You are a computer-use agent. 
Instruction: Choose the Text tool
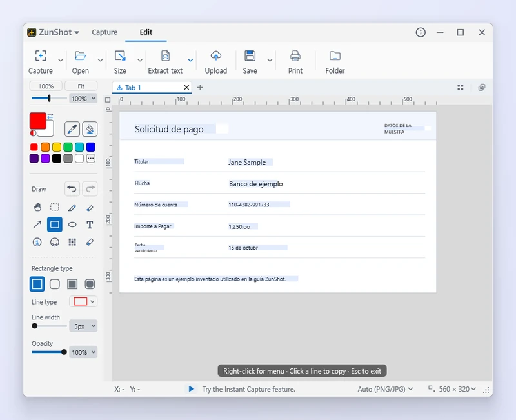pos(90,225)
